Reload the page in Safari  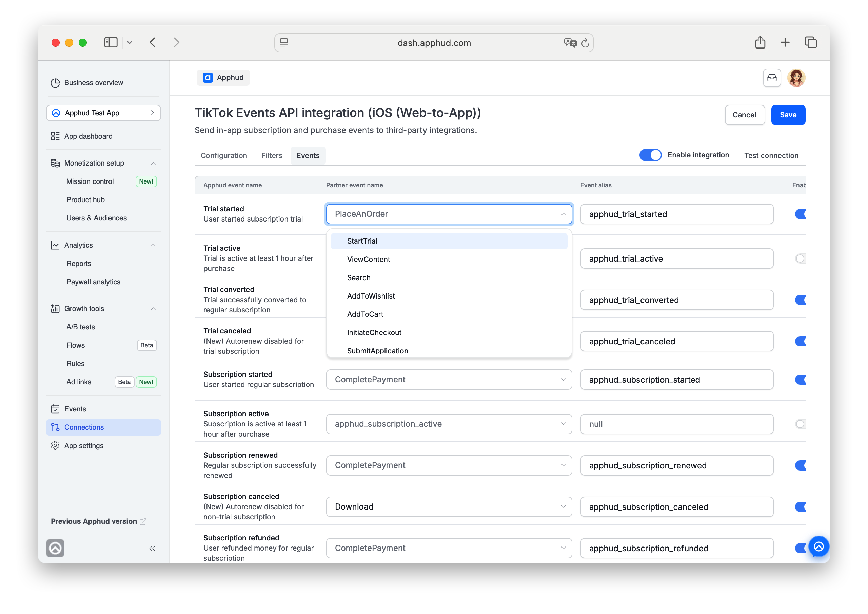coord(585,43)
